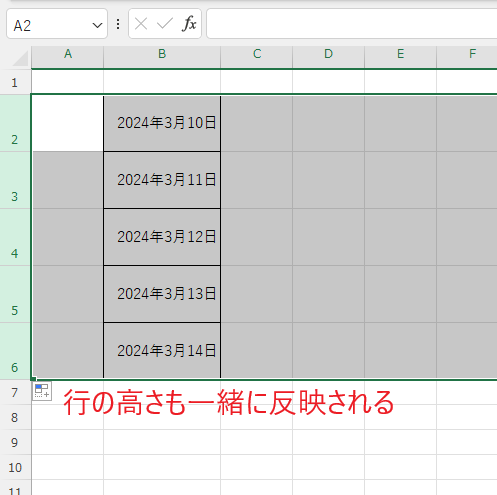Select gray cell D4 in the 2024年3月12日 row
The image size is (497, 495).
click(x=329, y=237)
